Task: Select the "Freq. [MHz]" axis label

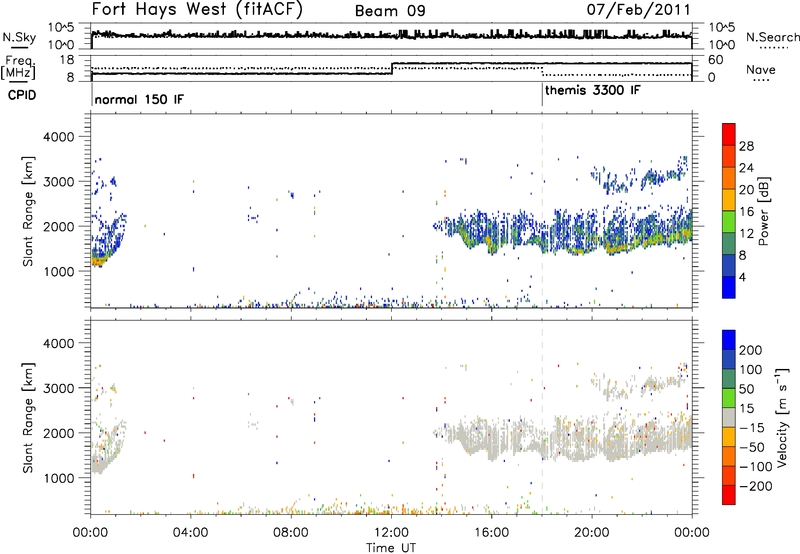Action: point(19,67)
